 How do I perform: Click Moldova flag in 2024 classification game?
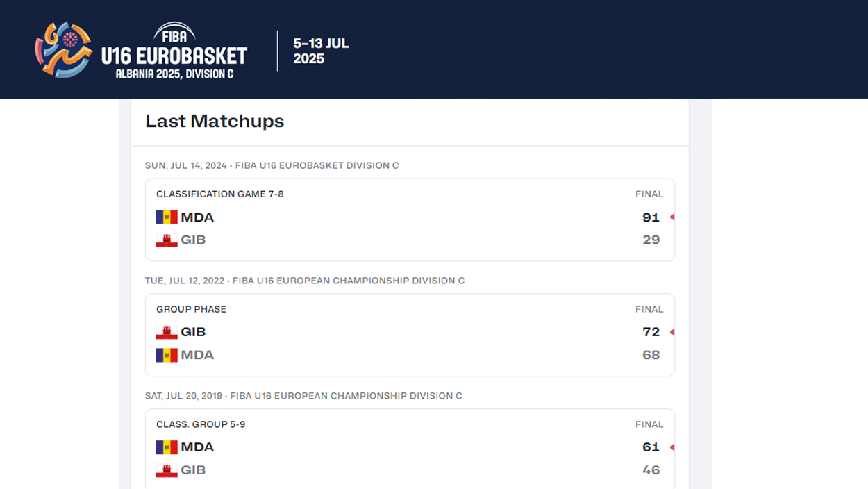tap(167, 217)
